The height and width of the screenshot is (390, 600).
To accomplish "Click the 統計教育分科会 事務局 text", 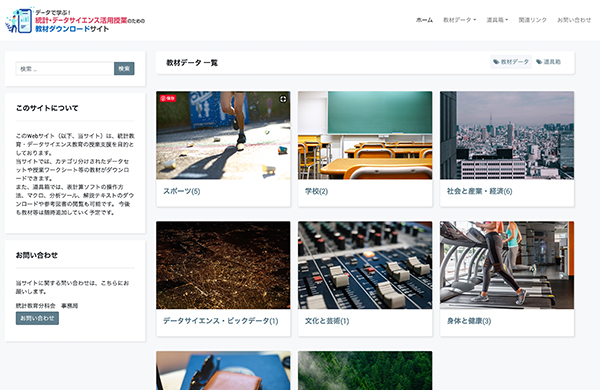I will tap(47, 305).
